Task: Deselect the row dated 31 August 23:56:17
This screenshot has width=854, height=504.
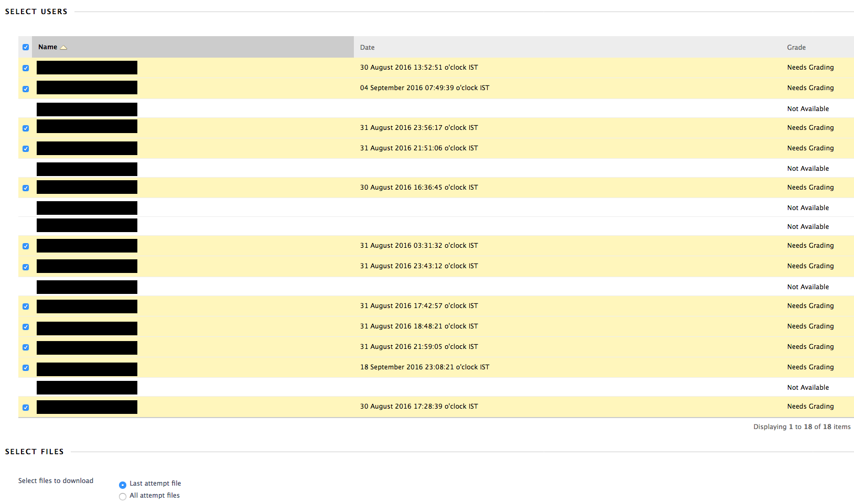Action: click(x=26, y=128)
